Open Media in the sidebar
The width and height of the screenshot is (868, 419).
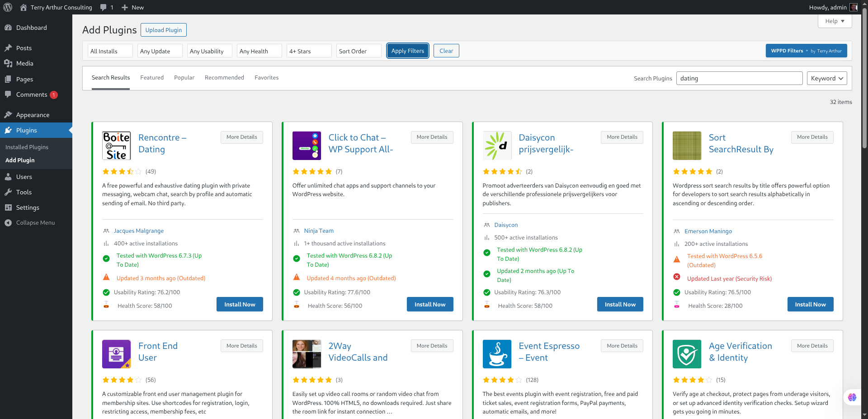click(36, 63)
